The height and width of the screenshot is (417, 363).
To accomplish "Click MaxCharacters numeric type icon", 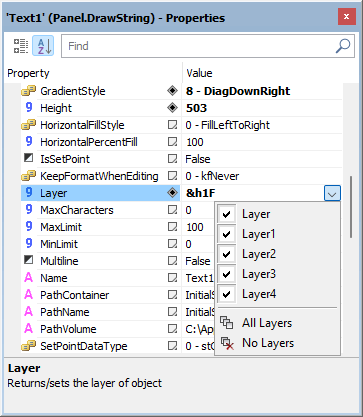I will point(29,210).
